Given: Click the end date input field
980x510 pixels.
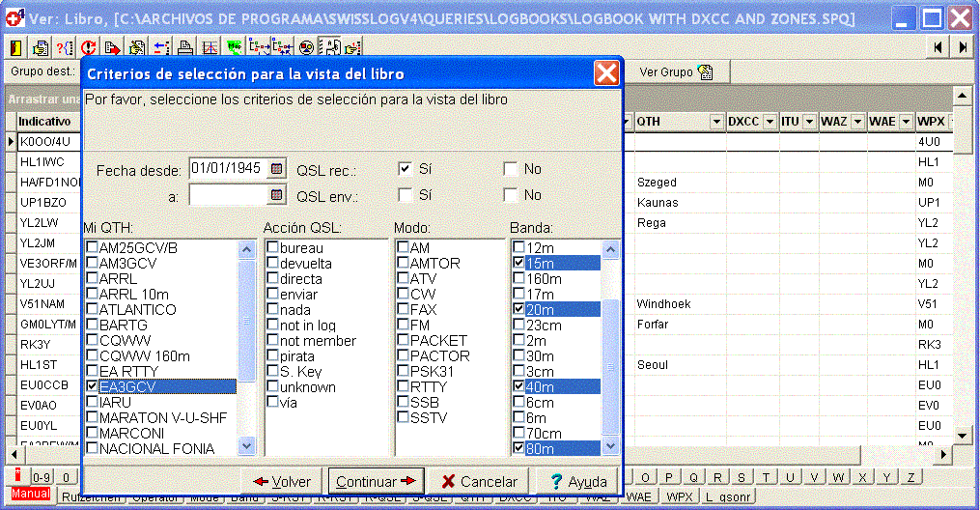Looking at the screenshot, I should 228,195.
